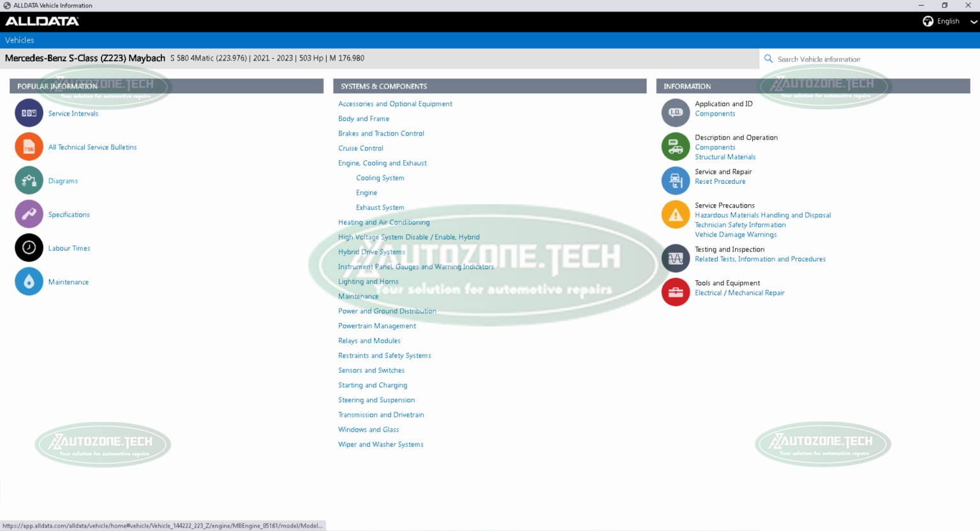This screenshot has width=980, height=531.
Task: Click the Maintenance droplet icon
Action: click(28, 281)
